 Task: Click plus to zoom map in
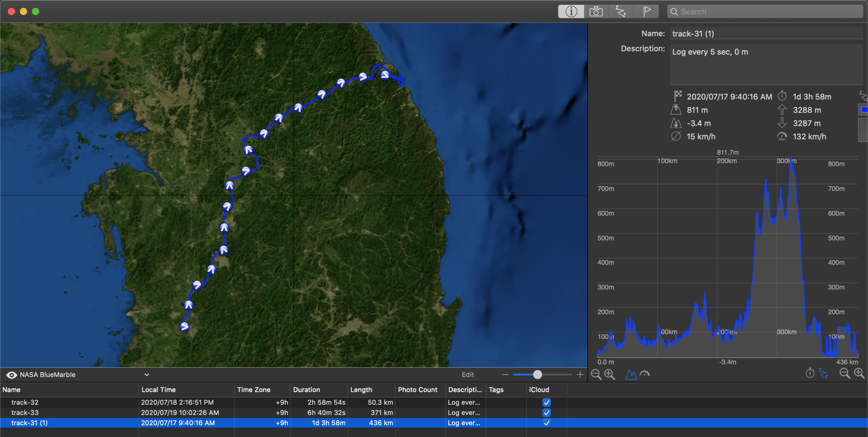pos(580,375)
